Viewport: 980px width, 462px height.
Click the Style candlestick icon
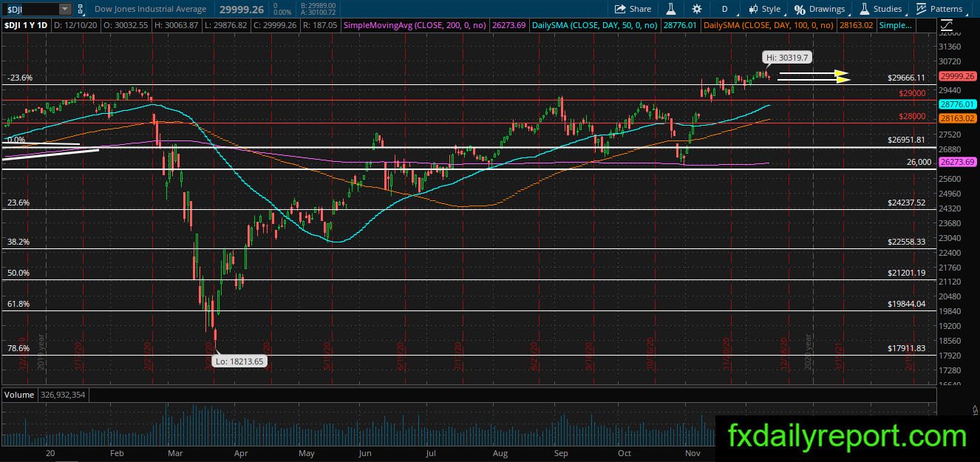[753, 9]
